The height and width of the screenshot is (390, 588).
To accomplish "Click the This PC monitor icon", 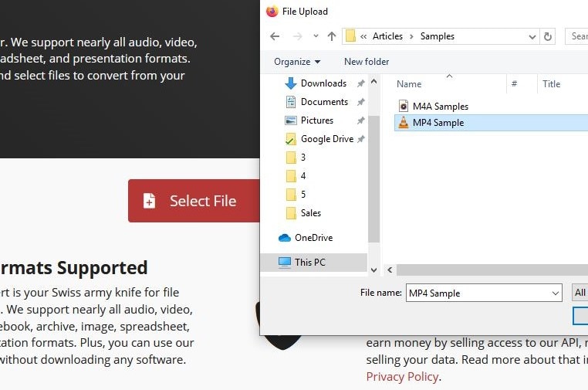I will 285,263.
